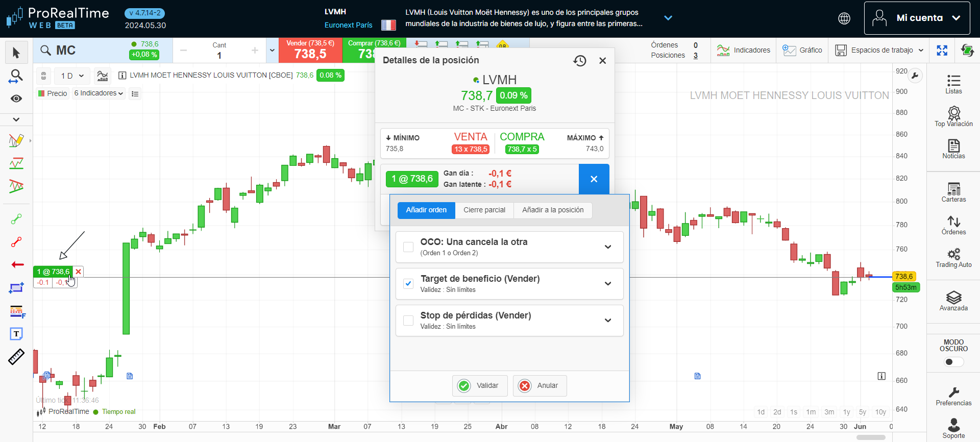This screenshot has height=442, width=980.
Task: Open the Avanzada panel
Action: click(953, 301)
